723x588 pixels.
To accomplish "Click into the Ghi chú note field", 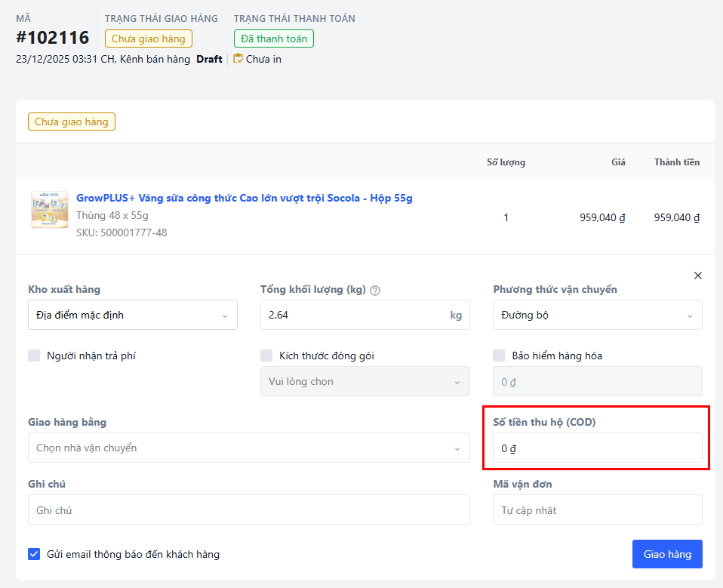I will click(248, 510).
